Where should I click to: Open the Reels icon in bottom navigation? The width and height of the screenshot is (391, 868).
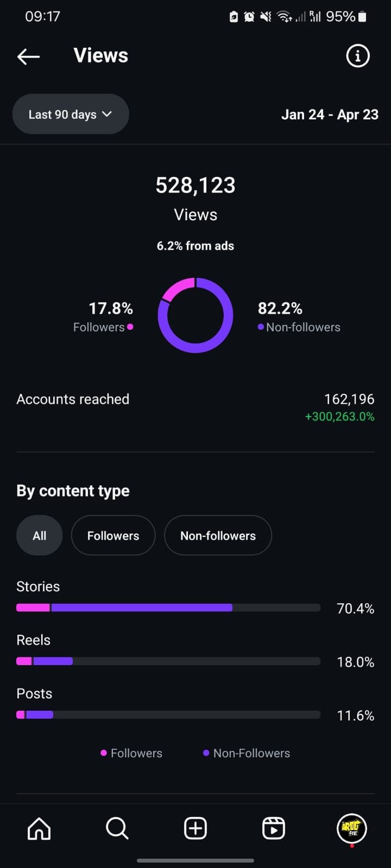click(274, 828)
